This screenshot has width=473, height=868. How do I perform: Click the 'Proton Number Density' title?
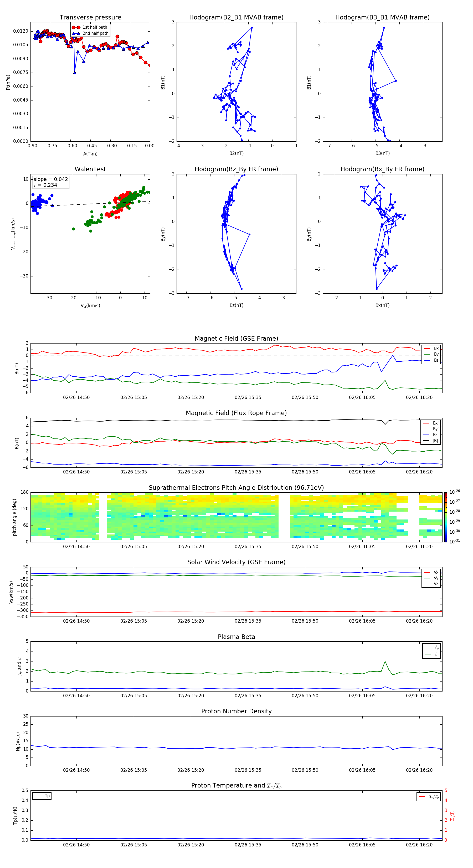(236, 711)
